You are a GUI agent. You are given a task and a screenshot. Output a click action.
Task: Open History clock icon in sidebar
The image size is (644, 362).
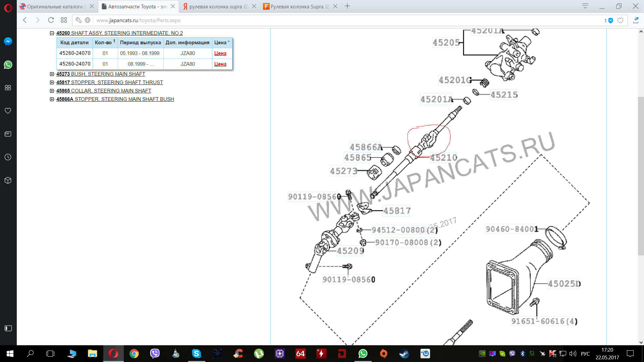click(x=8, y=157)
